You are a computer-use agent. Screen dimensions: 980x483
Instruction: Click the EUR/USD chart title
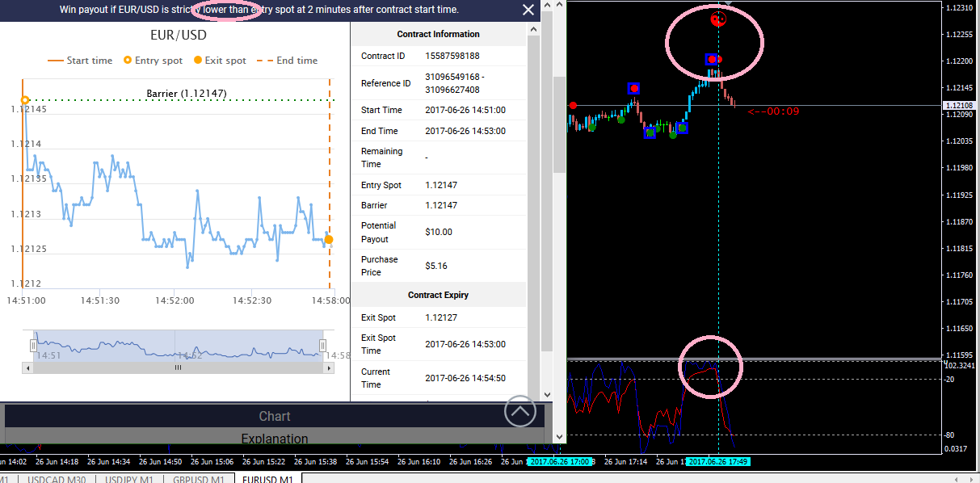pyautogui.click(x=179, y=35)
